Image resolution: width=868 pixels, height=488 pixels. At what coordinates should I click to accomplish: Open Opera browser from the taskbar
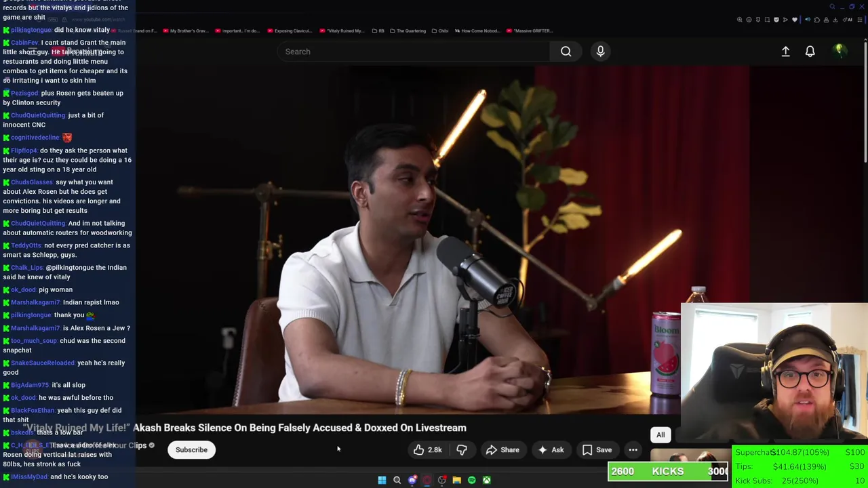click(x=427, y=480)
